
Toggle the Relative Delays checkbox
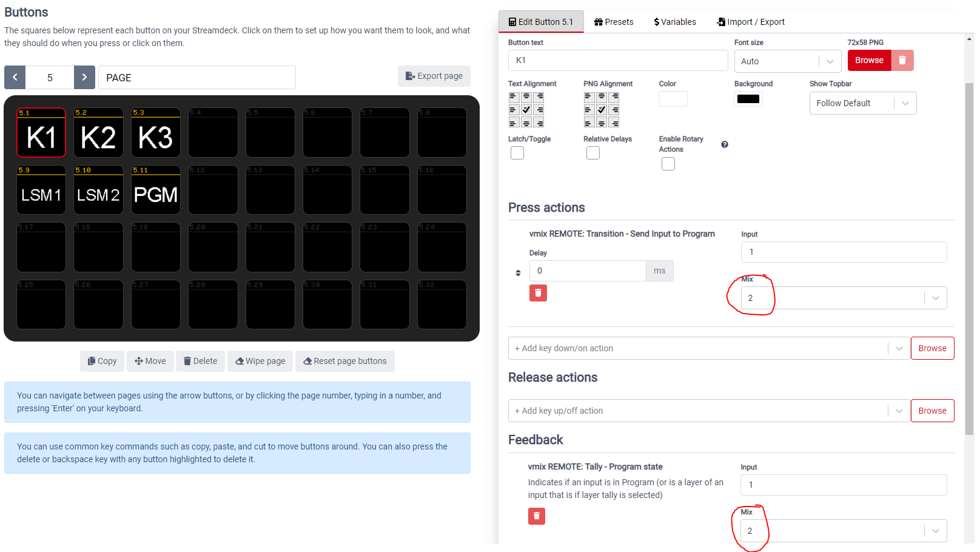click(593, 153)
